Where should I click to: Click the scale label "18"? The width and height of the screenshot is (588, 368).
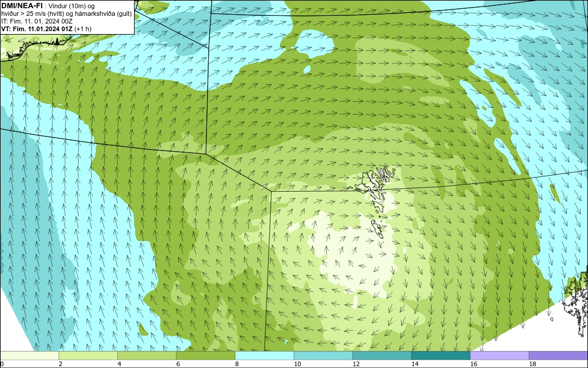point(533,364)
